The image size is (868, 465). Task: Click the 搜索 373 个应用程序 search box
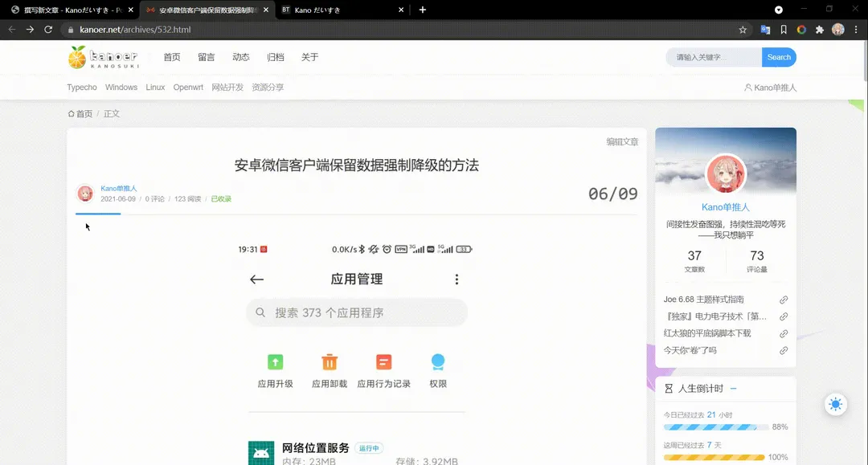(x=357, y=313)
